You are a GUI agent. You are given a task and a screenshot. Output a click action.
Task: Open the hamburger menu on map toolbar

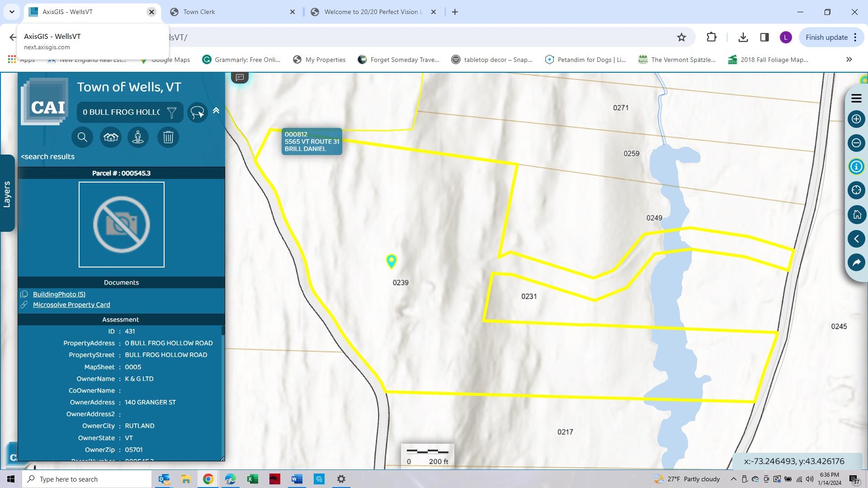[856, 98]
